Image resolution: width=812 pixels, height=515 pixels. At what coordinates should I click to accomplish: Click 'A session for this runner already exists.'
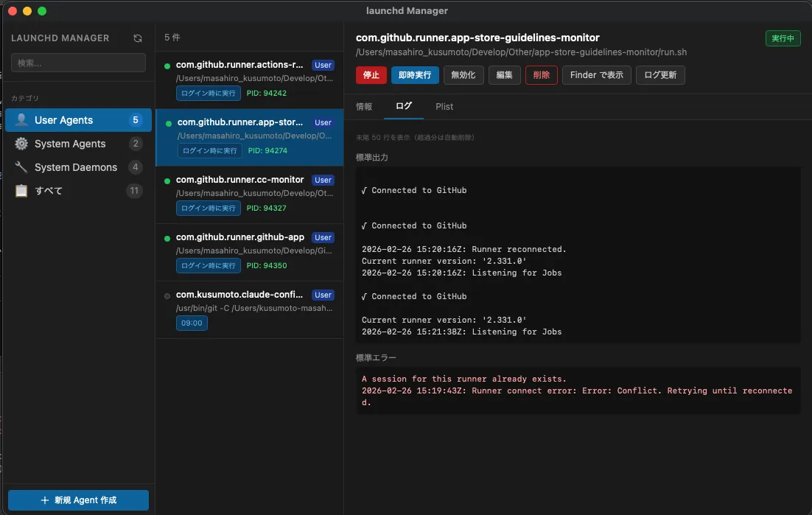[x=464, y=379]
